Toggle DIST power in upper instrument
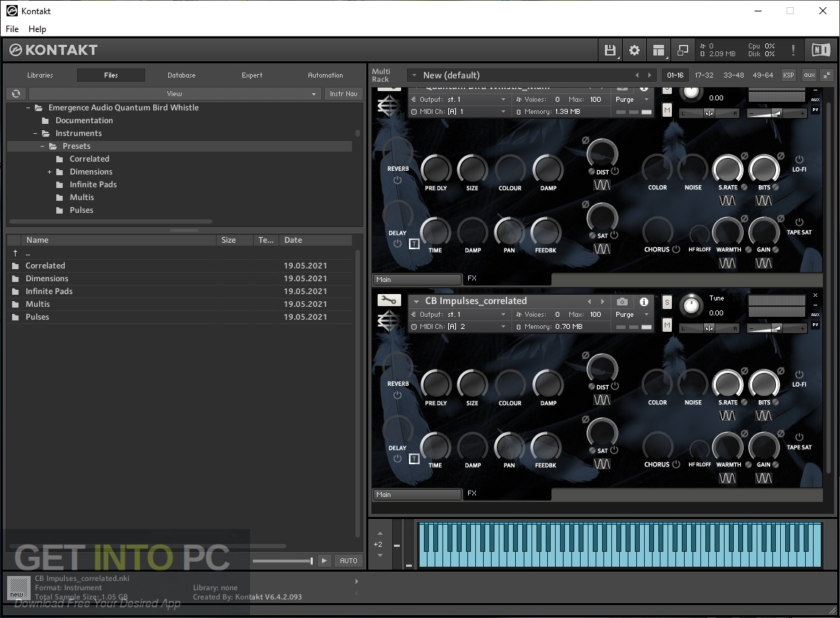 (x=615, y=172)
